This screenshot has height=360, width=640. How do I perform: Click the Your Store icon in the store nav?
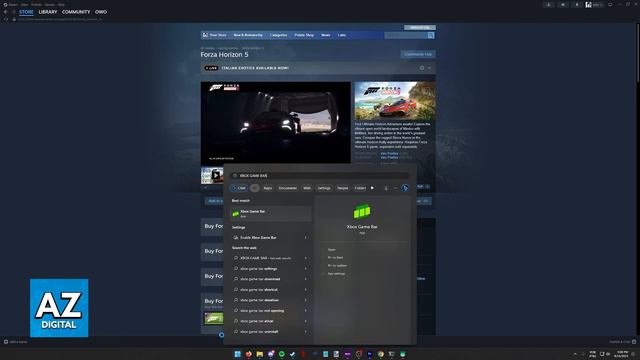pyautogui.click(x=205, y=35)
